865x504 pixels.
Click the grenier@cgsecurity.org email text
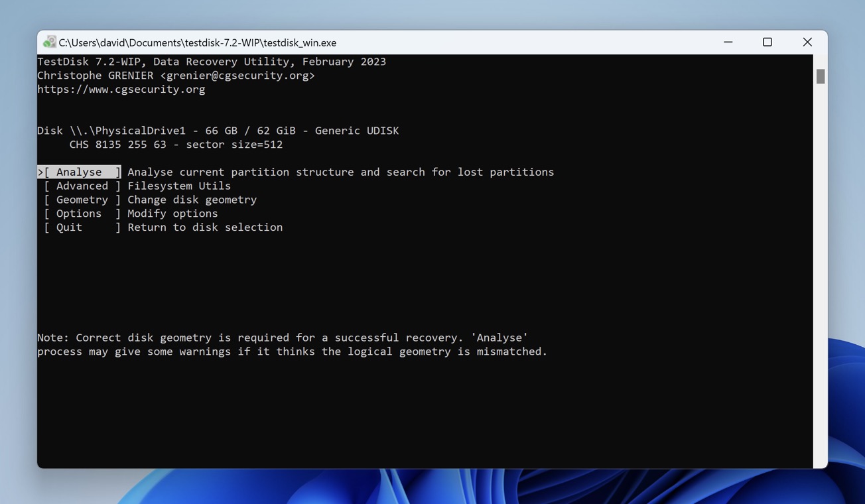237,75
